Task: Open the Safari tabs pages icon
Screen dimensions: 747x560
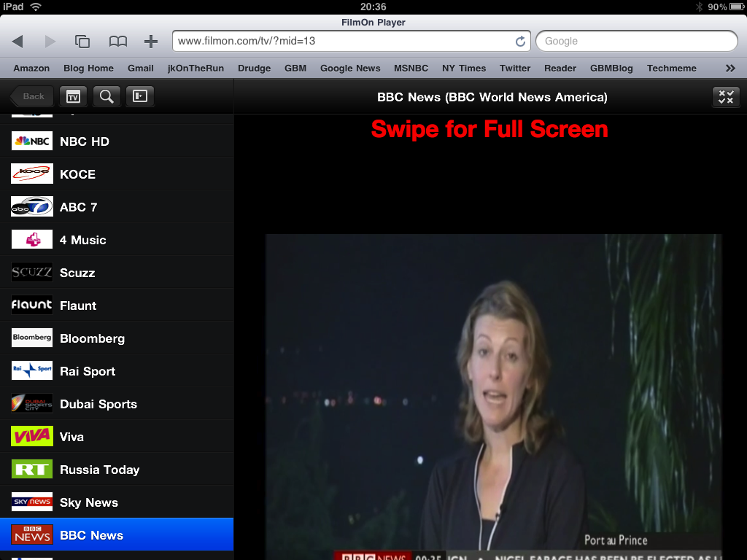Action: click(x=82, y=42)
